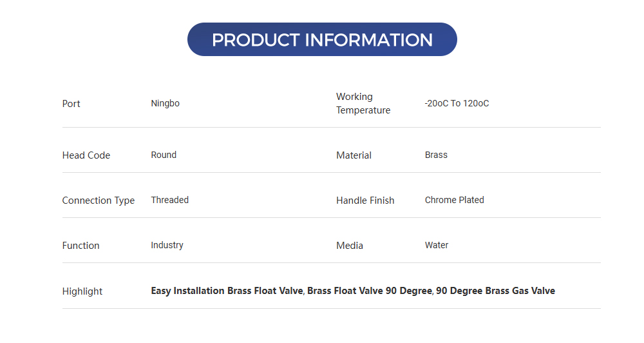Click the Media label
This screenshot has width=644, height=343.
pos(349,246)
